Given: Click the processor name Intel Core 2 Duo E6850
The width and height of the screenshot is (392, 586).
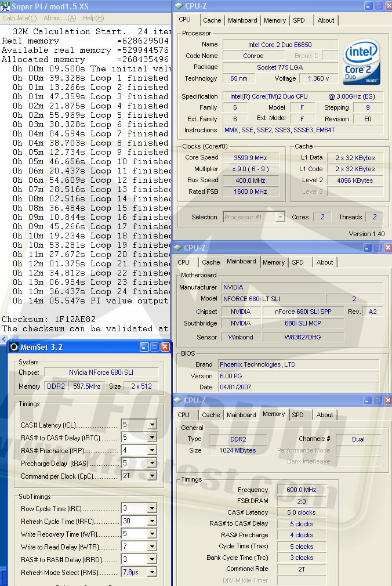Looking at the screenshot, I should click(280, 45).
